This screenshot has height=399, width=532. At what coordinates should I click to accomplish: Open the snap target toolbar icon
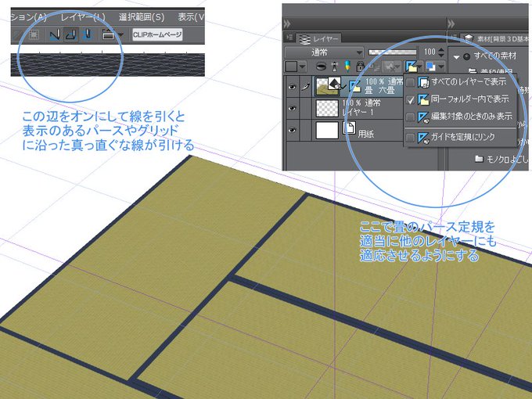108,34
